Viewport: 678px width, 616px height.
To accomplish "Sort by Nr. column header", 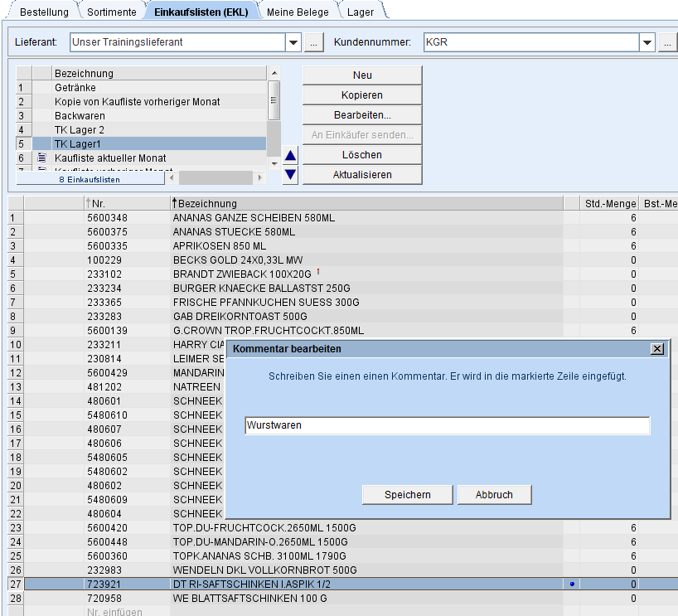I will click(x=98, y=203).
